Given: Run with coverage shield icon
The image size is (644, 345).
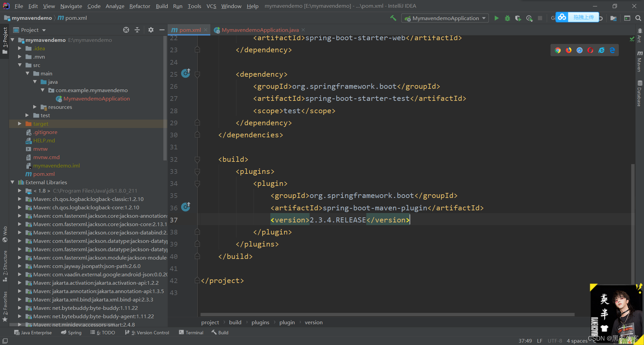Looking at the screenshot, I should pos(518,18).
